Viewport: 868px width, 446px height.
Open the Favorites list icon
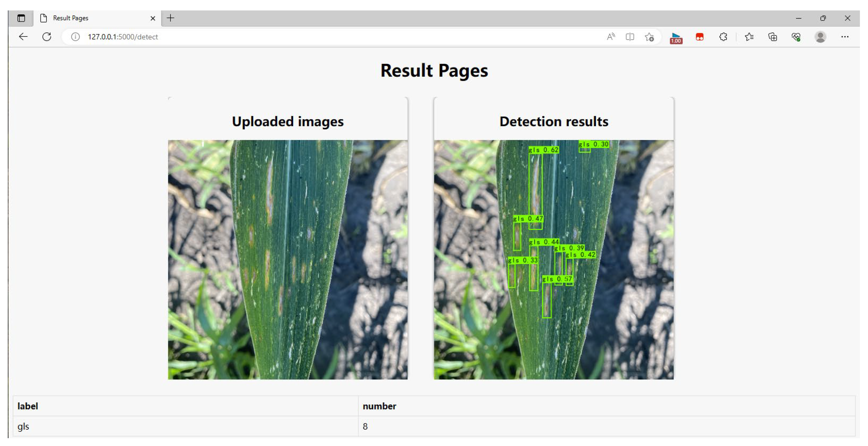click(749, 37)
